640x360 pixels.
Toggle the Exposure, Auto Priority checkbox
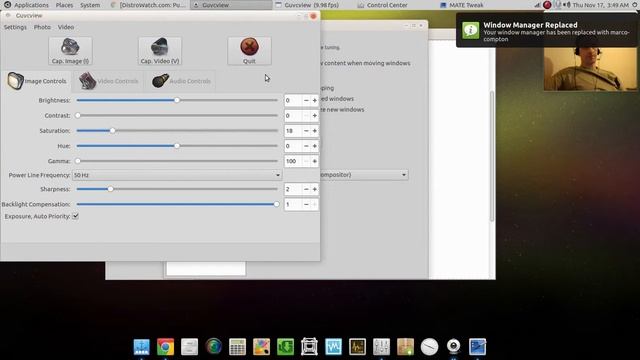(76, 216)
